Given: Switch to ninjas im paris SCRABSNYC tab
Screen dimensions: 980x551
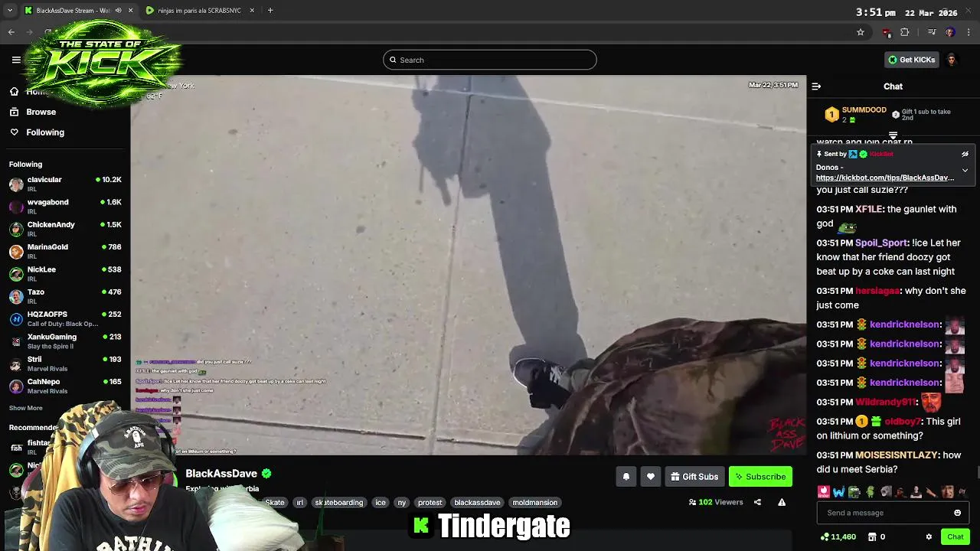Looking at the screenshot, I should (x=200, y=11).
